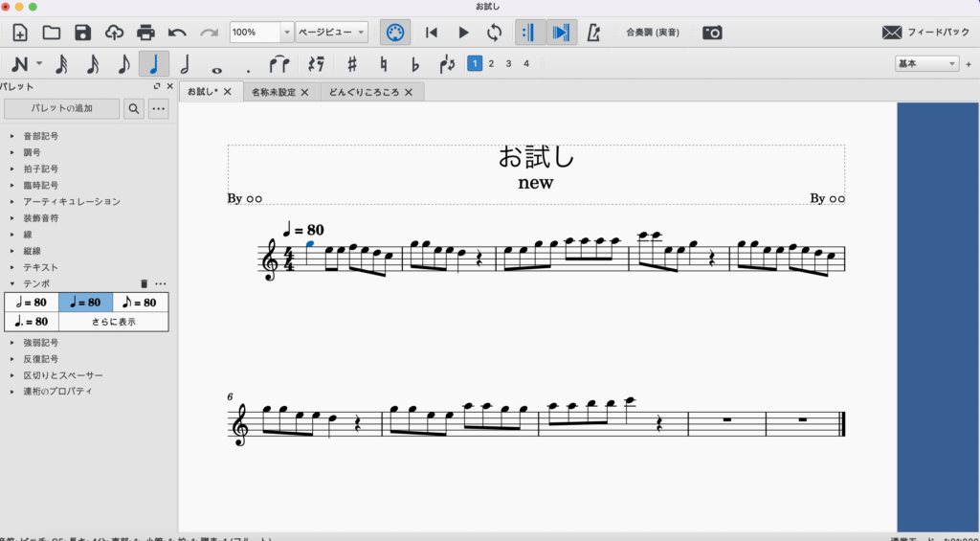
Task: Pick eighth note = 80 tempo
Action: 141,303
